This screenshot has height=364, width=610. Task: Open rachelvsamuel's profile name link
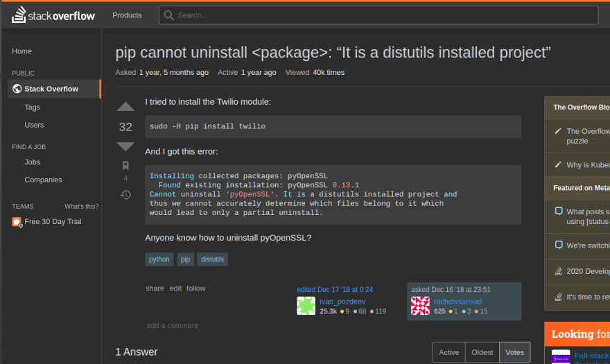tap(458, 302)
